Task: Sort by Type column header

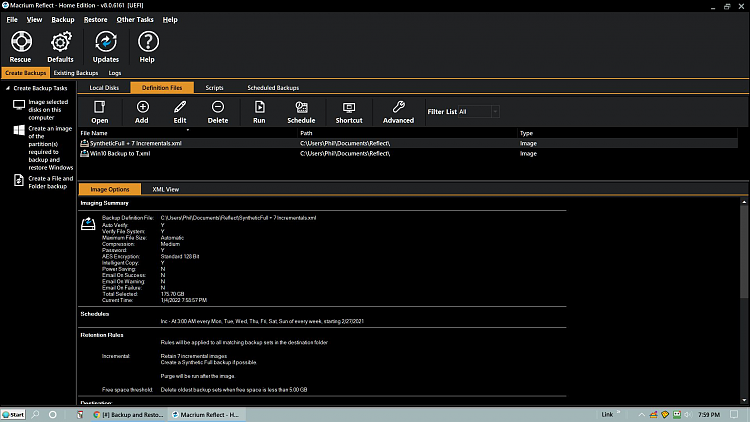Action: tap(628, 133)
